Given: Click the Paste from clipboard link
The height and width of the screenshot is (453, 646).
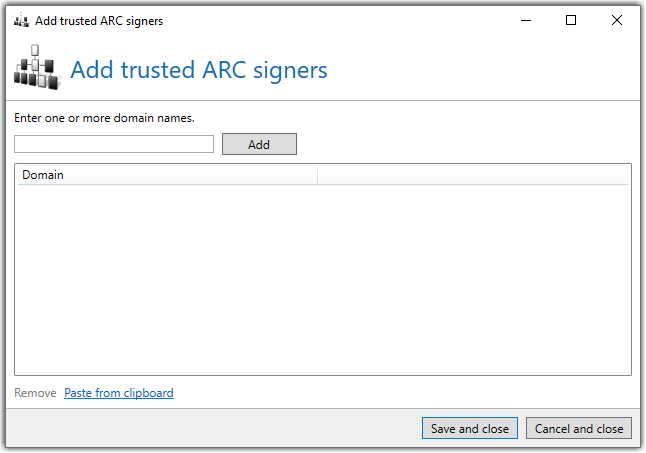Looking at the screenshot, I should click(119, 393).
